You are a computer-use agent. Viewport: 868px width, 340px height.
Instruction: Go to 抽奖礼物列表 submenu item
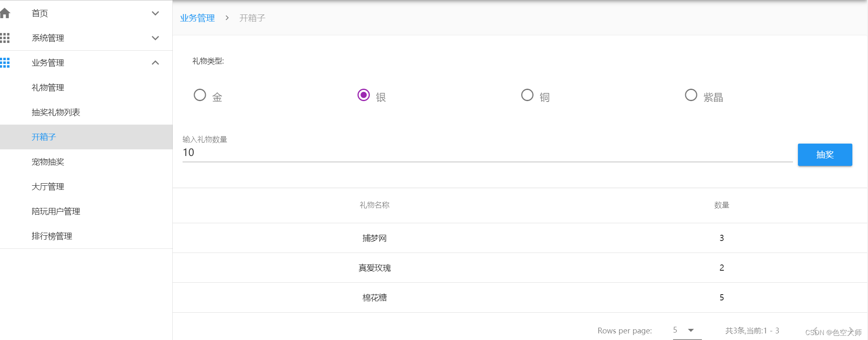click(56, 112)
